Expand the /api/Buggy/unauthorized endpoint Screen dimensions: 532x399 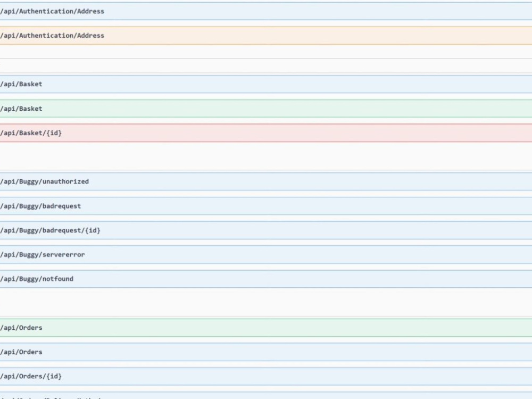click(266, 181)
